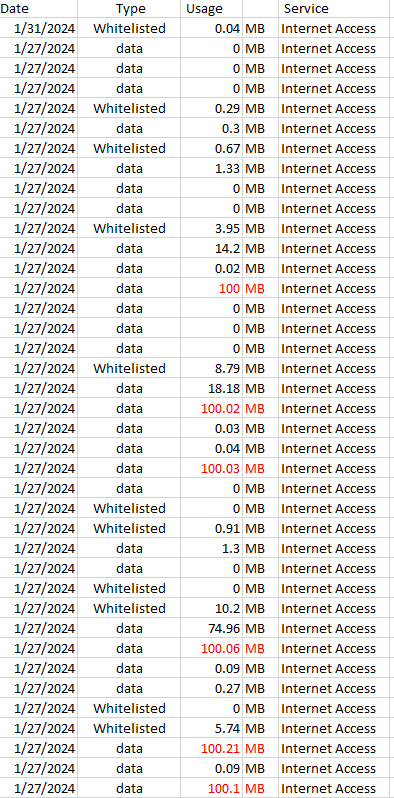Click the 10.2 usage cell
The width and height of the screenshot is (394, 798).
tap(211, 609)
